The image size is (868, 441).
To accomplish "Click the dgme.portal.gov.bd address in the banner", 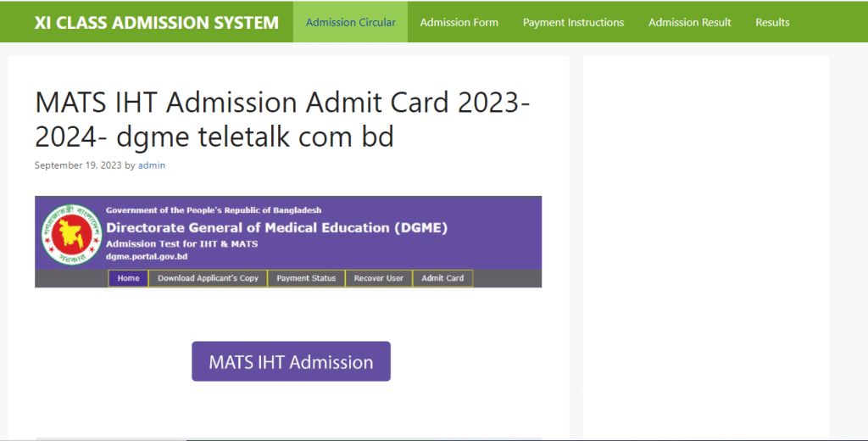I will point(147,256).
